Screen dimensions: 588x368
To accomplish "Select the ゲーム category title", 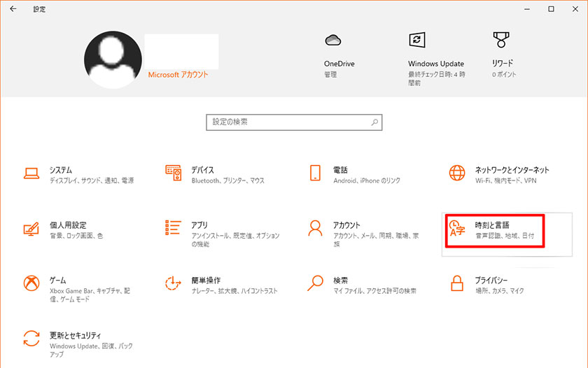I will point(57,281).
